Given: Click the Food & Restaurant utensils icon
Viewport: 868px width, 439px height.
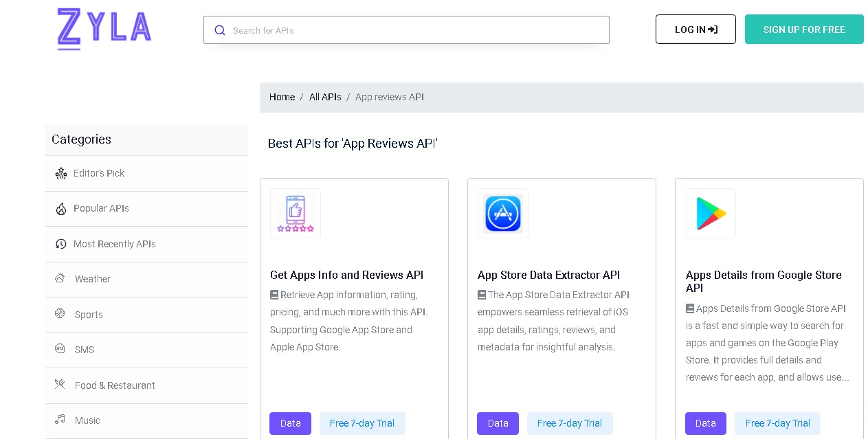Looking at the screenshot, I should click(60, 385).
